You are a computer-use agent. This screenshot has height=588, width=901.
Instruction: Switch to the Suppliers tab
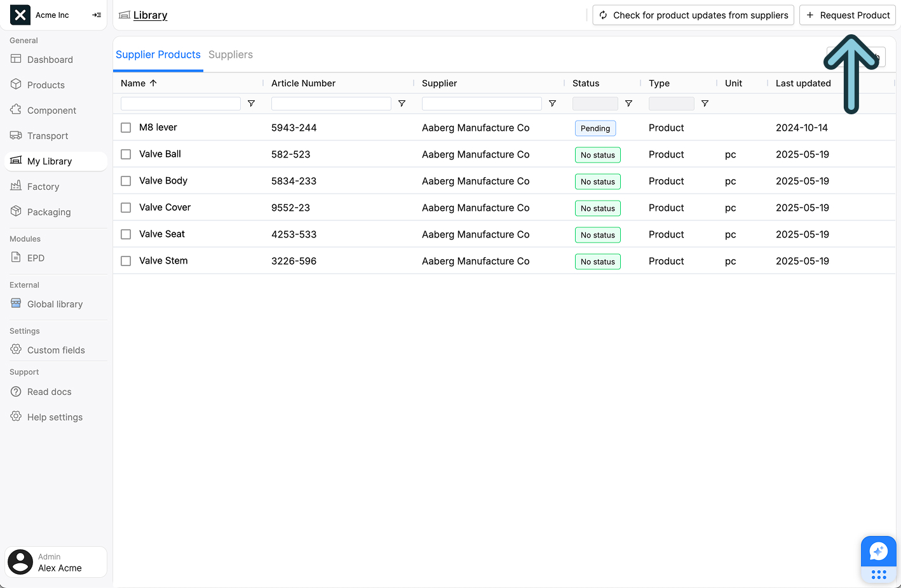click(x=230, y=55)
